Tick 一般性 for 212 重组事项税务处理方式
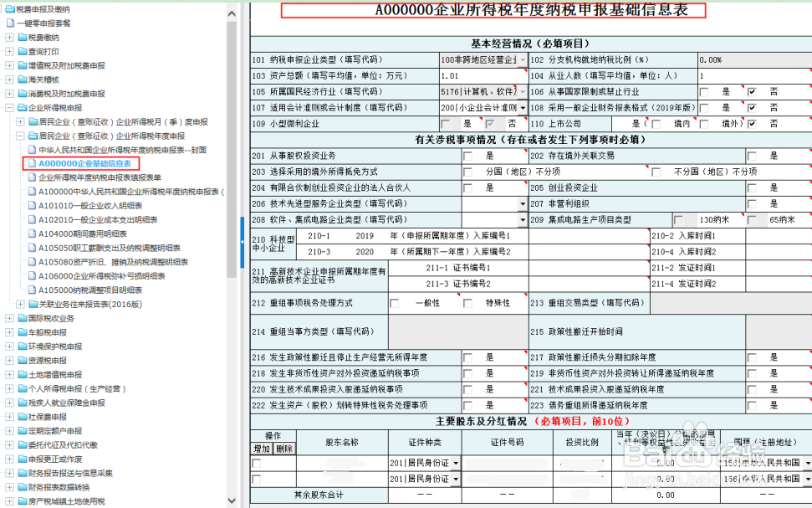 [x=395, y=303]
